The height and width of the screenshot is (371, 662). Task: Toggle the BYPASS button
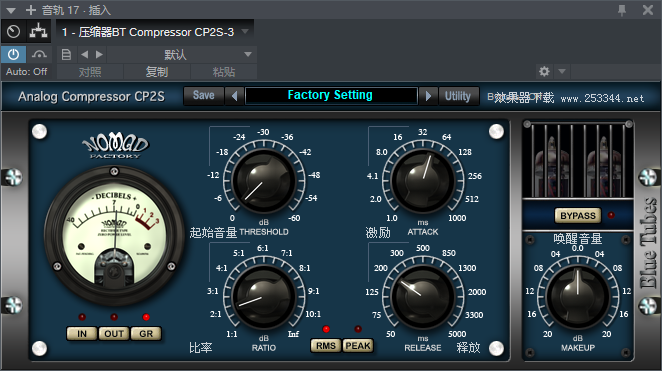click(578, 216)
